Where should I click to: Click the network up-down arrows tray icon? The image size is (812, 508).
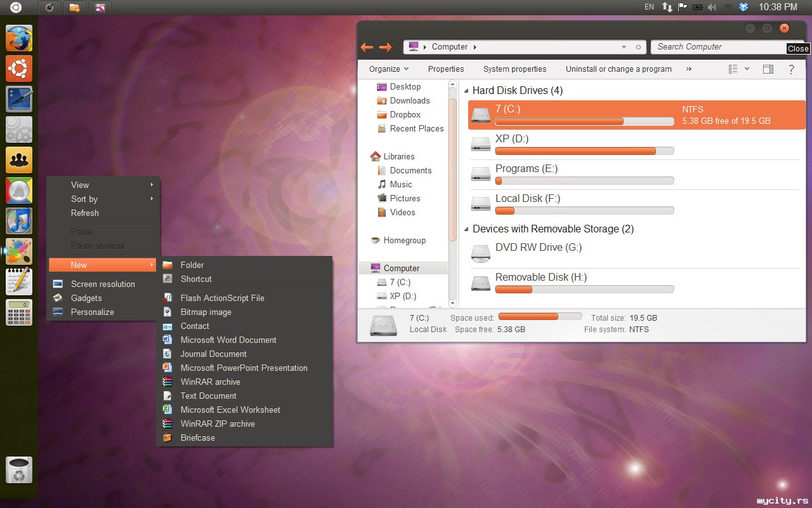tap(667, 7)
